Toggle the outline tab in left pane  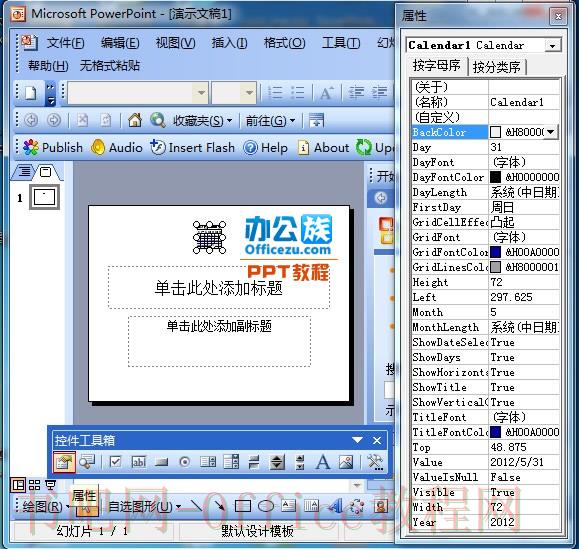point(24,172)
